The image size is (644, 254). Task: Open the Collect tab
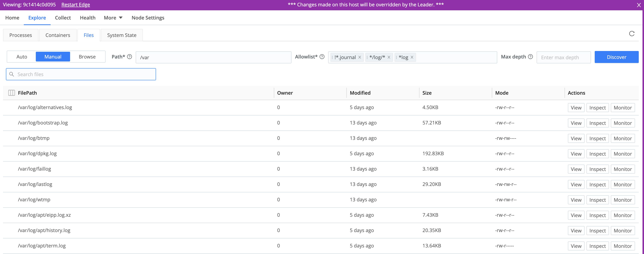(63, 18)
